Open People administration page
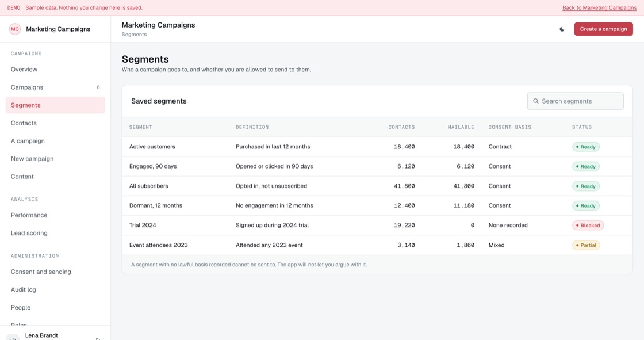Screen dimensions: 644x340 pyautogui.click(x=55, y=308)
